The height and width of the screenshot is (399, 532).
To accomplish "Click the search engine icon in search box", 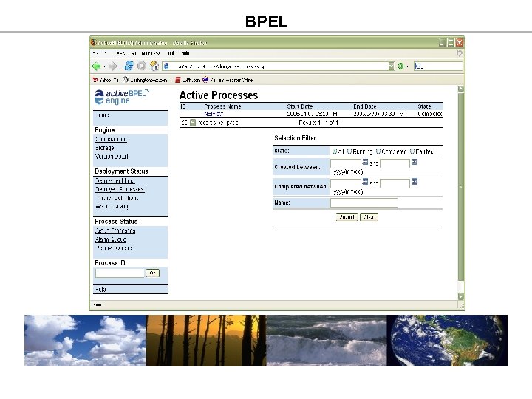I will 418,66.
